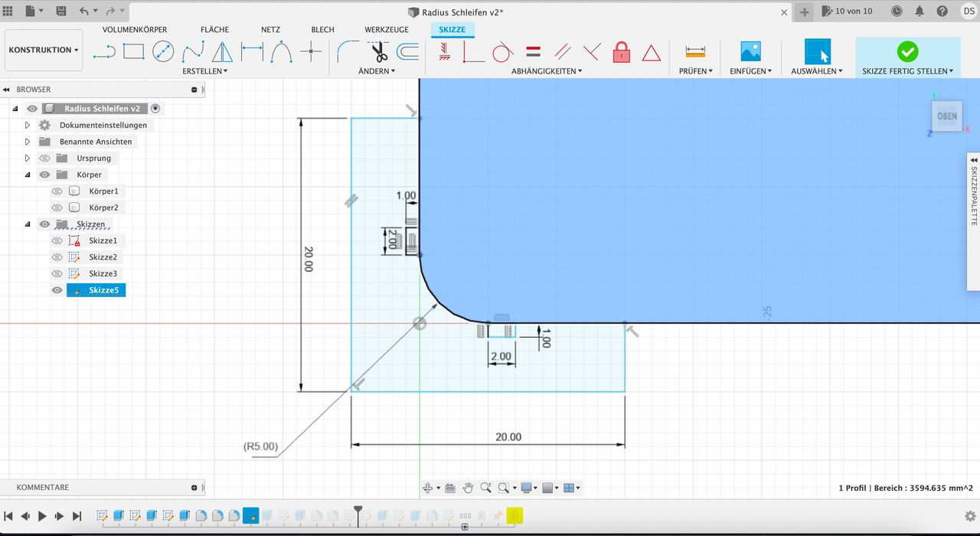Show Skizze3 using its eye icon
Image resolution: width=980 pixels, height=536 pixels.
pyautogui.click(x=57, y=274)
